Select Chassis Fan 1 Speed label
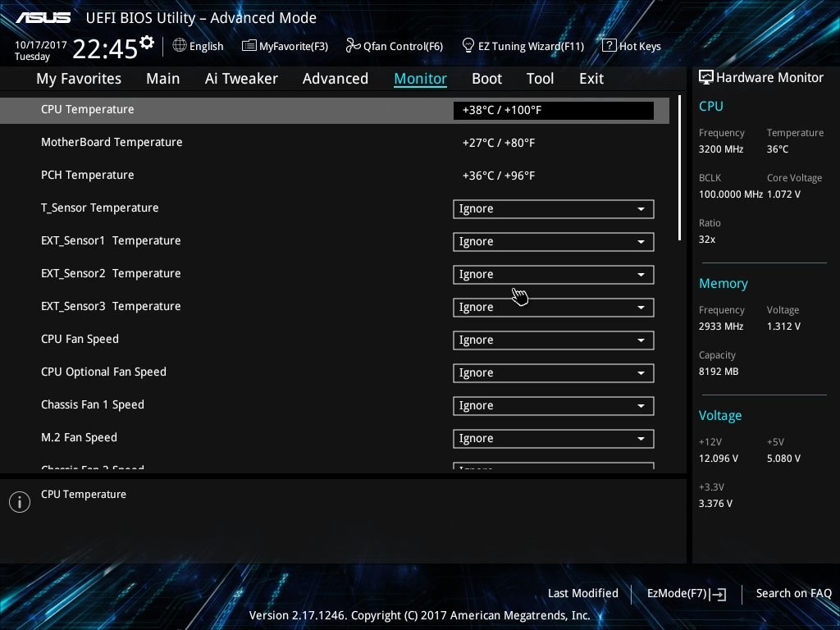 92,404
